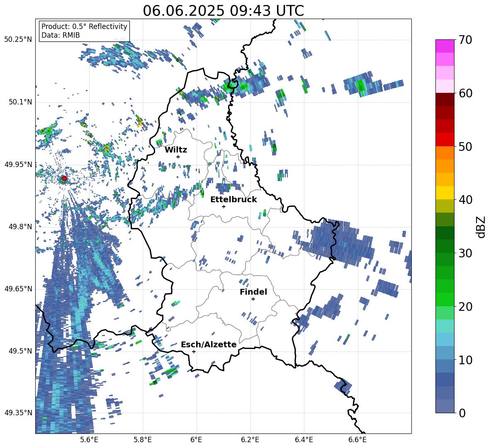Click the 0 value on colorbar

tap(462, 413)
